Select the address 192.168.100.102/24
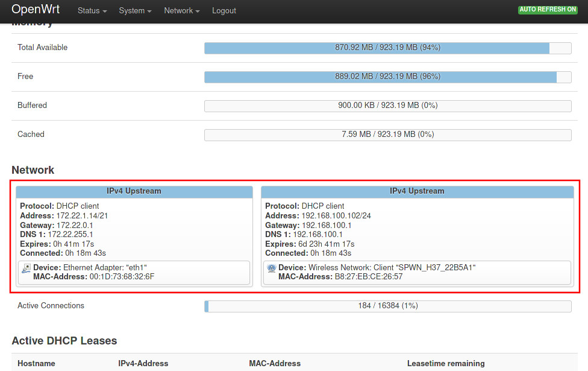588x371 pixels. point(336,216)
